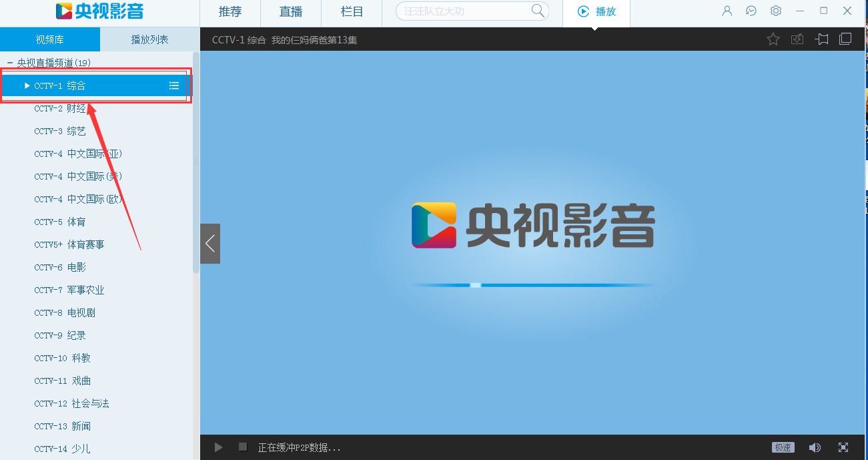
Task: Open settings via the gear icon
Action: click(x=775, y=11)
